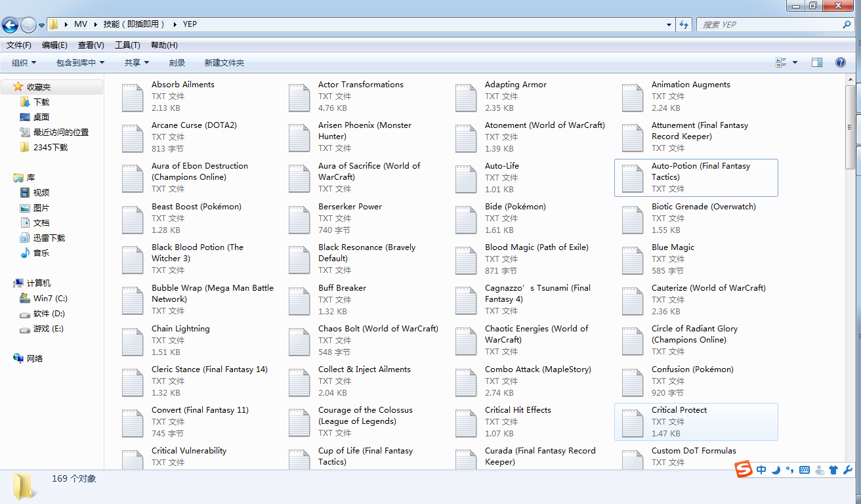This screenshot has height=504, width=861.
Task: Click the YEP breadcrumb segment
Action: tap(190, 24)
